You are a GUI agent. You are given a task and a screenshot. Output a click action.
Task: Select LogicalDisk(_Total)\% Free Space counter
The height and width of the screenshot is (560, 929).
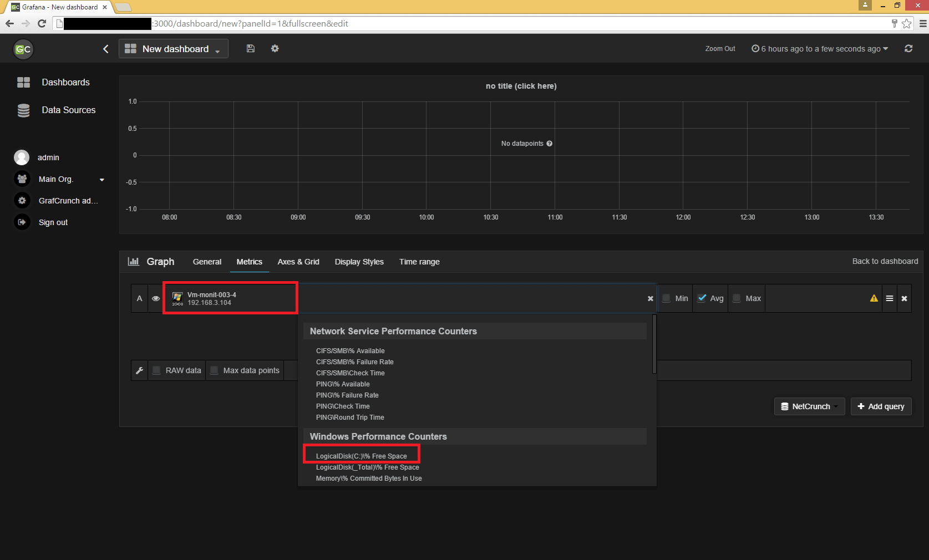368,467
